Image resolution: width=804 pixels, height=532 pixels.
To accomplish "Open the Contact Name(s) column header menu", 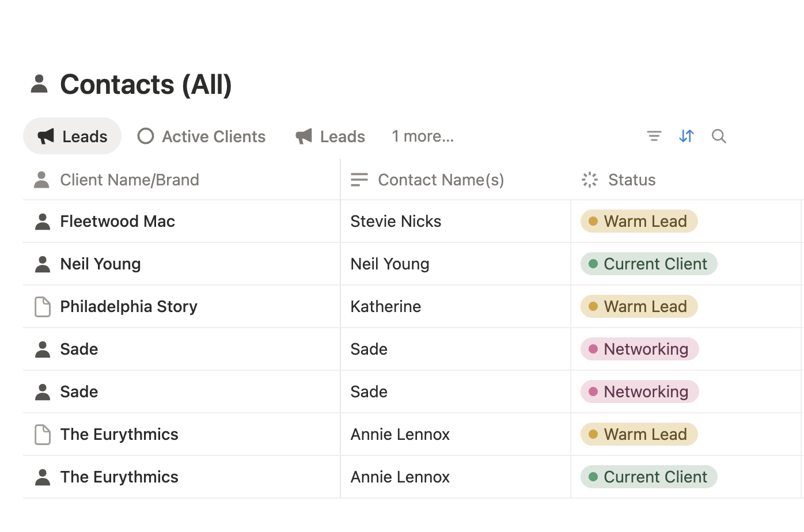I will point(456,180).
